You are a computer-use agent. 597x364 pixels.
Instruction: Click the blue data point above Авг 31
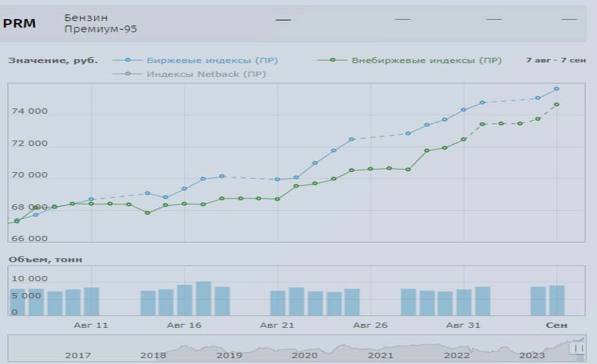point(464,110)
